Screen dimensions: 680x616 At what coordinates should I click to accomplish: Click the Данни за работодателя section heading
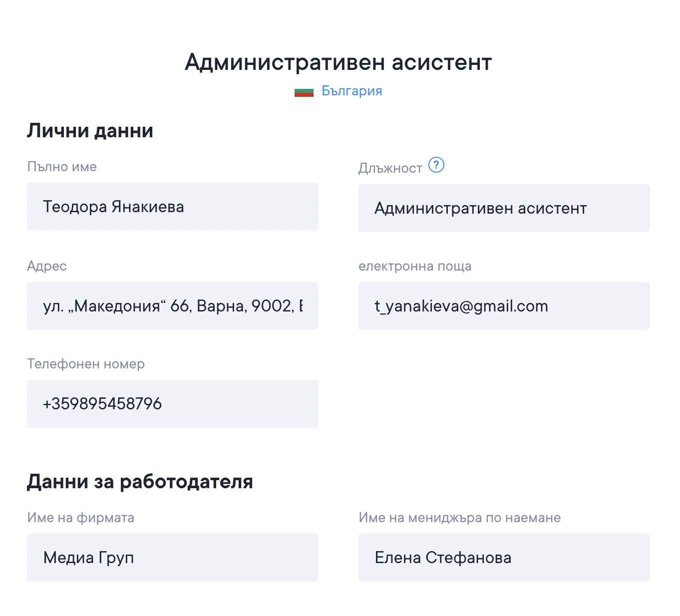pyautogui.click(x=140, y=482)
